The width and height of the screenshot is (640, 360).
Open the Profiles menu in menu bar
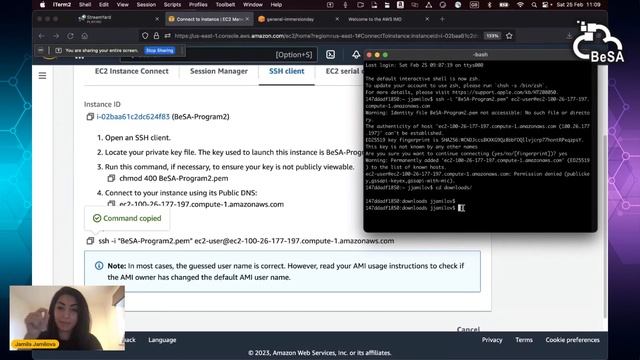[x=198, y=4]
